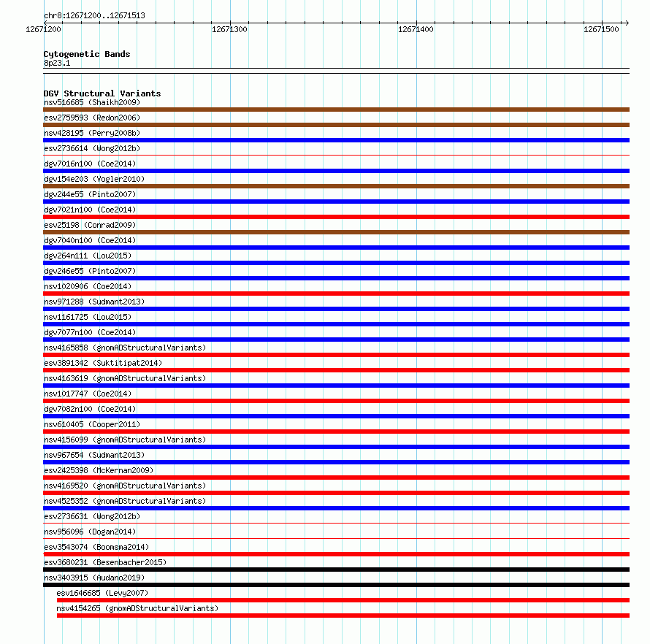The height and width of the screenshot is (644, 650).
Task: Select the dgv154e203 (Vogler2010) label
Action: 94,179
